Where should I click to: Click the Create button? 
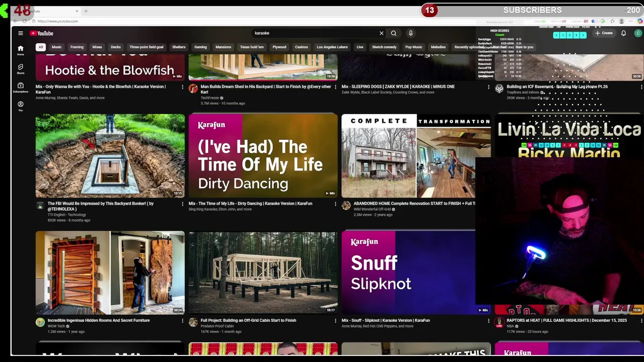pos(604,33)
